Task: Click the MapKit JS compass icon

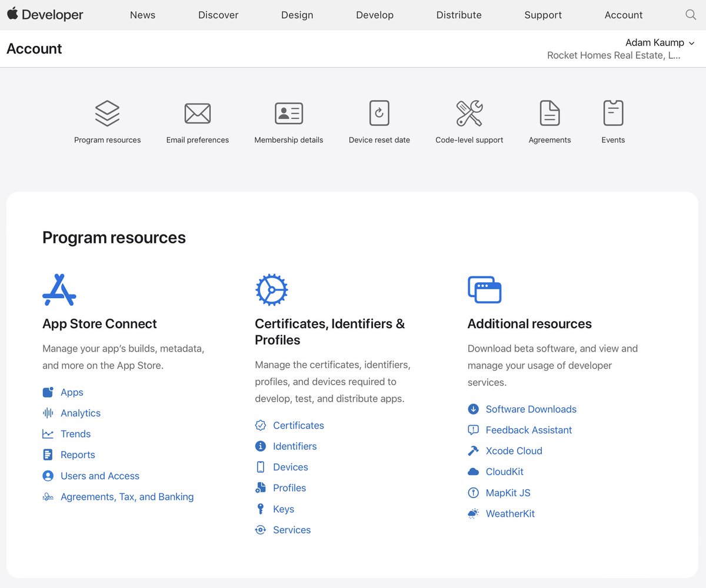Action: (x=473, y=493)
